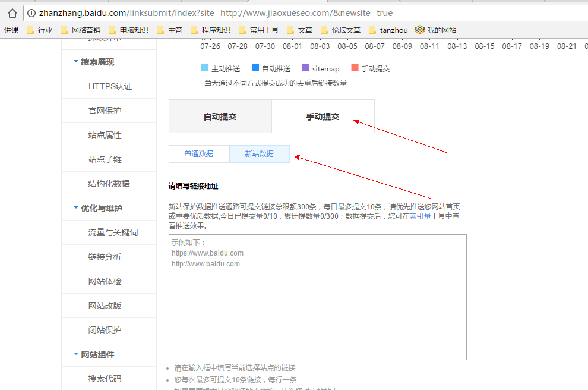Open the 论坛文章 bookmark folder

point(340,30)
